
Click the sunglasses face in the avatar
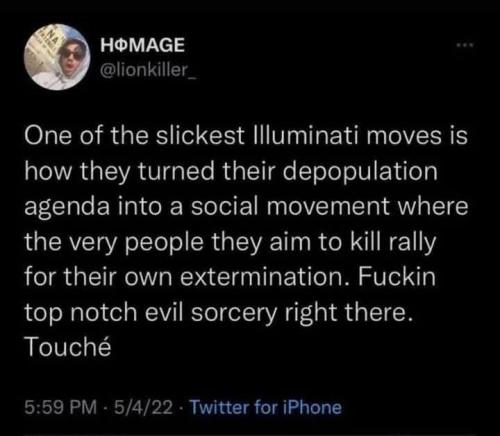tap(72, 56)
